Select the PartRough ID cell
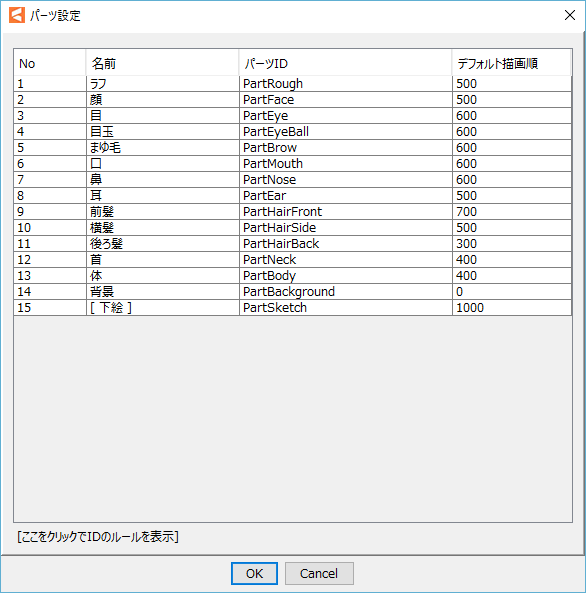The image size is (586, 593). click(346, 84)
